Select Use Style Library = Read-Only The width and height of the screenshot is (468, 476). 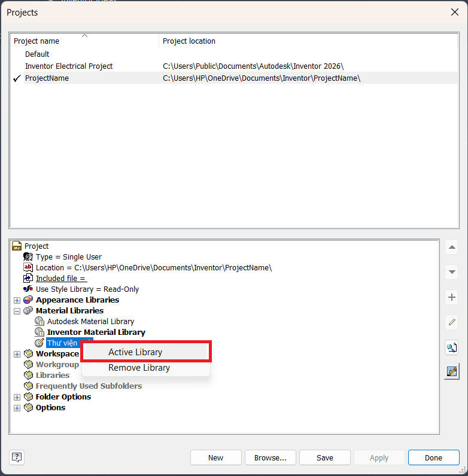pyautogui.click(x=87, y=289)
